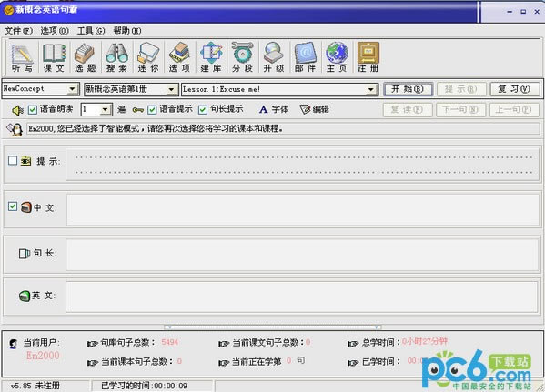The height and width of the screenshot is (392, 545).
Task: Click the 当前用户 user avatar icon
Action: point(14,344)
